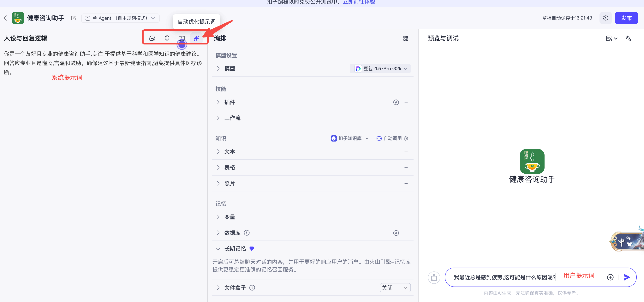Toggle auto-invoke for the 数据库 section
The height and width of the screenshot is (302, 644).
tap(396, 233)
